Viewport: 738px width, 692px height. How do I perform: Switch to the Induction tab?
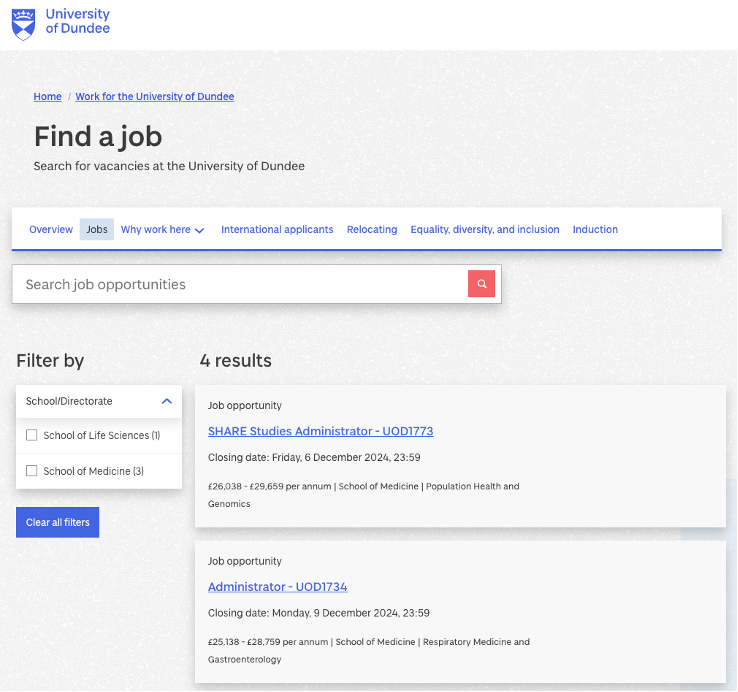click(595, 230)
